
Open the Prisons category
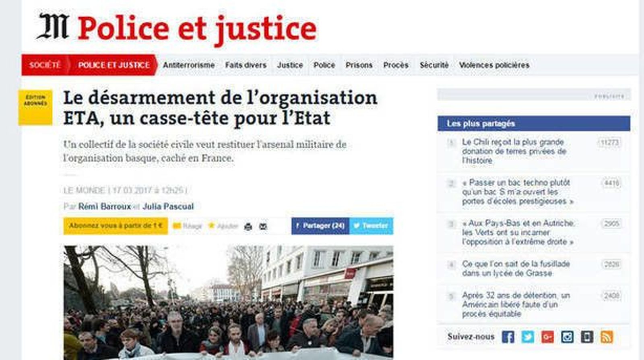(359, 65)
